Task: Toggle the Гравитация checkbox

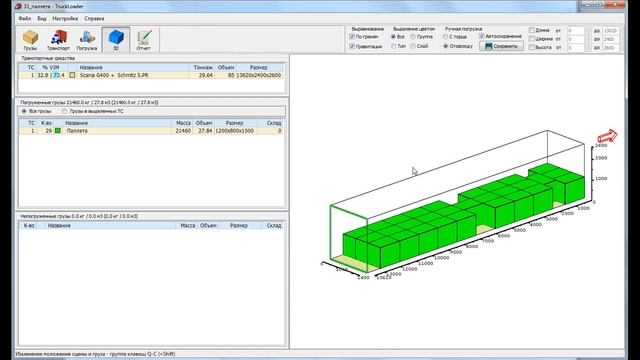Action: [x=352, y=46]
